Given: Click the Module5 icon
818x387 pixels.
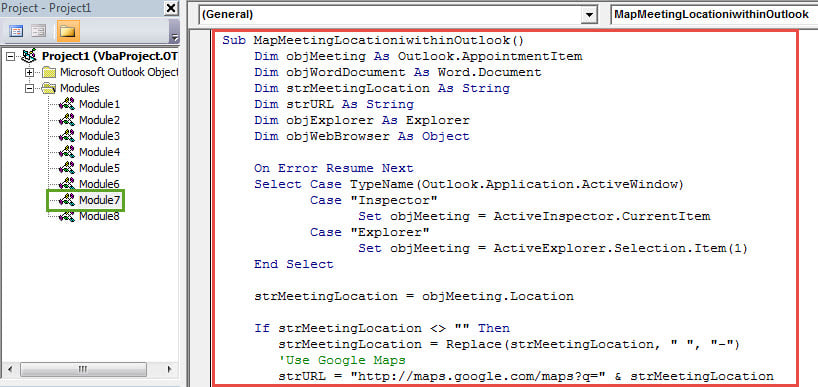Looking at the screenshot, I should click(68, 168).
